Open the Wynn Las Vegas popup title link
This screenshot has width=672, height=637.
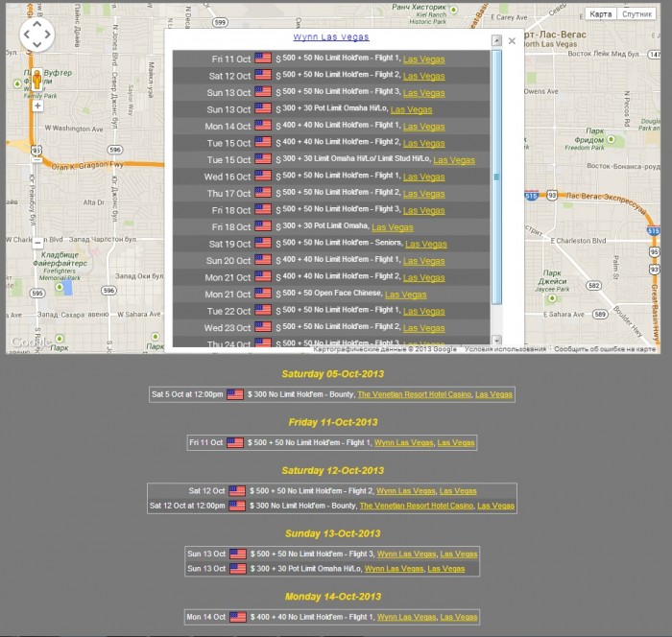pyautogui.click(x=331, y=37)
